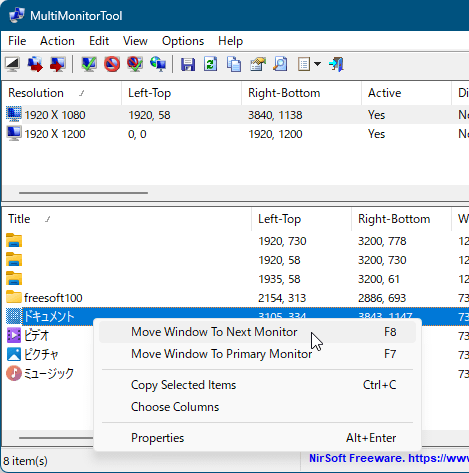
Task: Choose Properties in context menu
Action: [257, 438]
